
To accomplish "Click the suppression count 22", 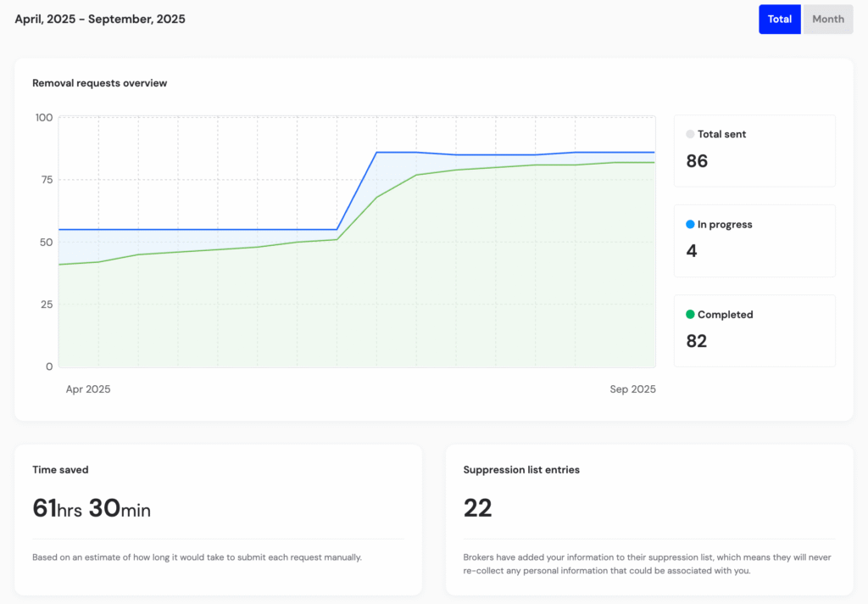I will pos(477,508).
